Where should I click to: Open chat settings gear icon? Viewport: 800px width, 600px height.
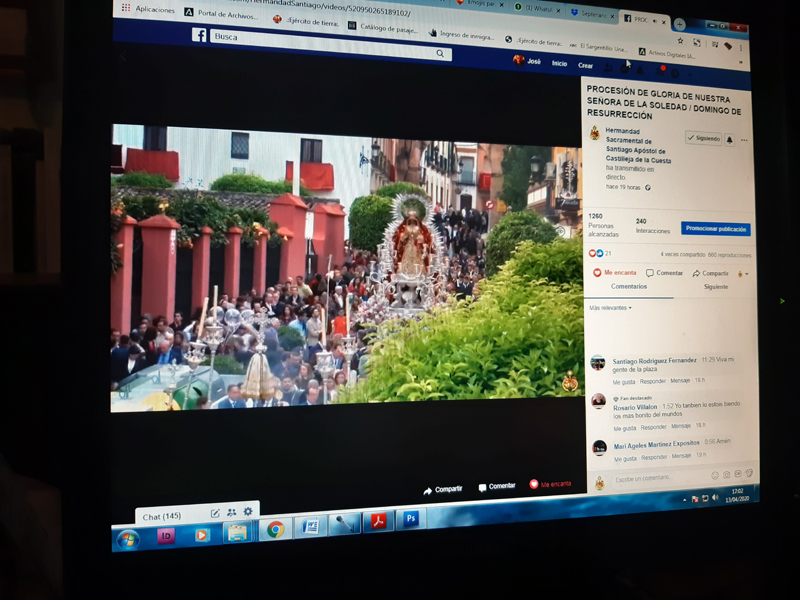[248, 512]
